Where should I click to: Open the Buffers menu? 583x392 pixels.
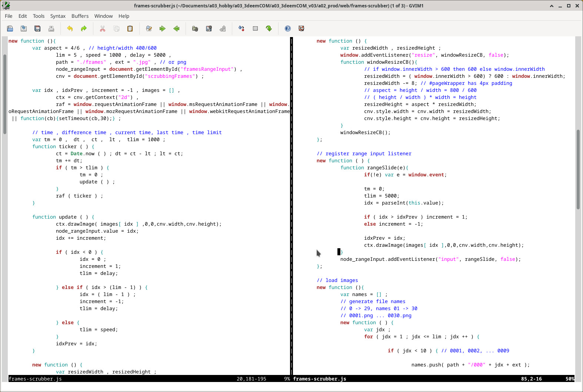coord(80,16)
